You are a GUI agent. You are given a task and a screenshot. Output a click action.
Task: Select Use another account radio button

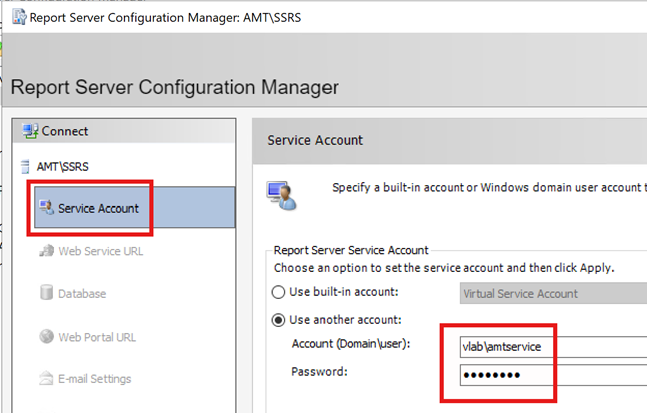(x=278, y=320)
